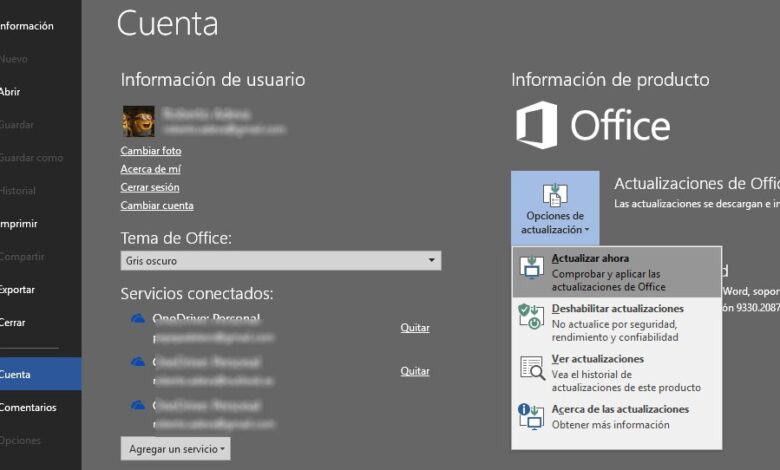Click the first OneDrive cloud icon
This screenshot has width=780, height=470.
click(138, 319)
